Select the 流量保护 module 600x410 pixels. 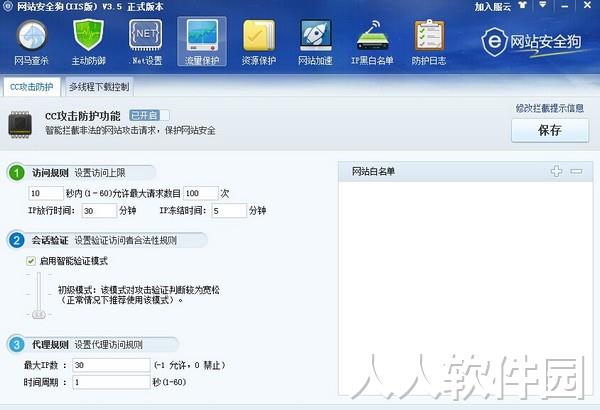tap(202, 41)
